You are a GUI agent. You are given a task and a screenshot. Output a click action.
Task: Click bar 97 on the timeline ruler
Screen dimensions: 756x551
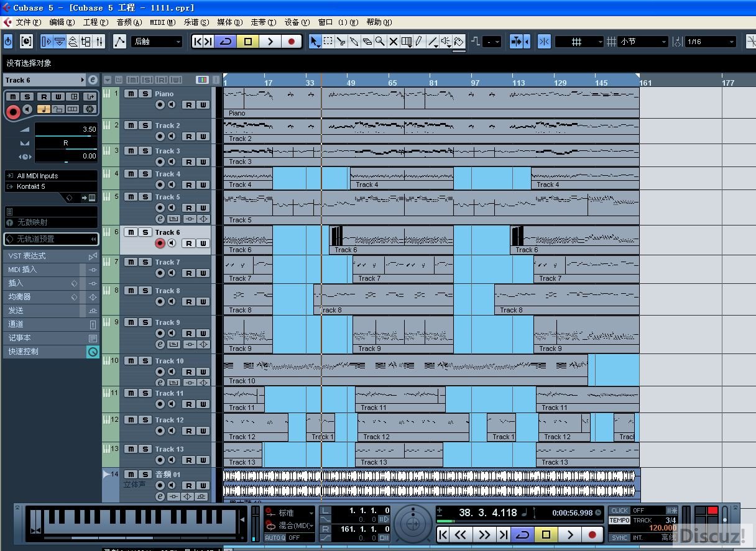pos(475,82)
